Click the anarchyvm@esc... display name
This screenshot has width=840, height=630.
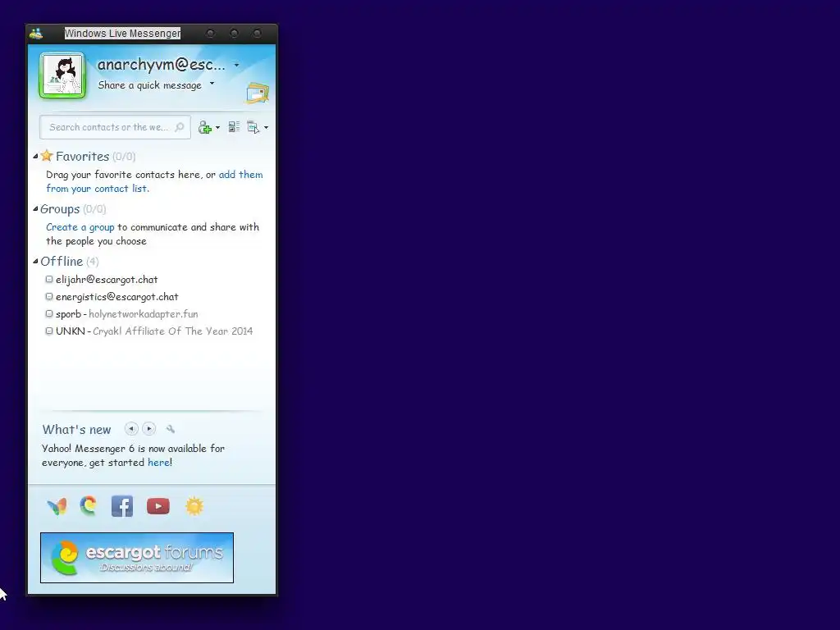click(162, 64)
